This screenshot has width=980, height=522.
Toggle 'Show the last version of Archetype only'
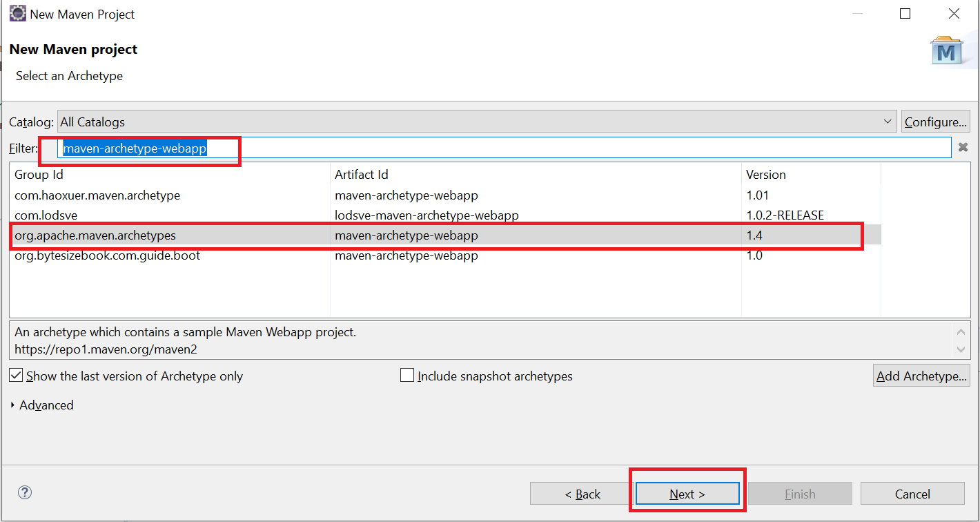tap(16, 376)
